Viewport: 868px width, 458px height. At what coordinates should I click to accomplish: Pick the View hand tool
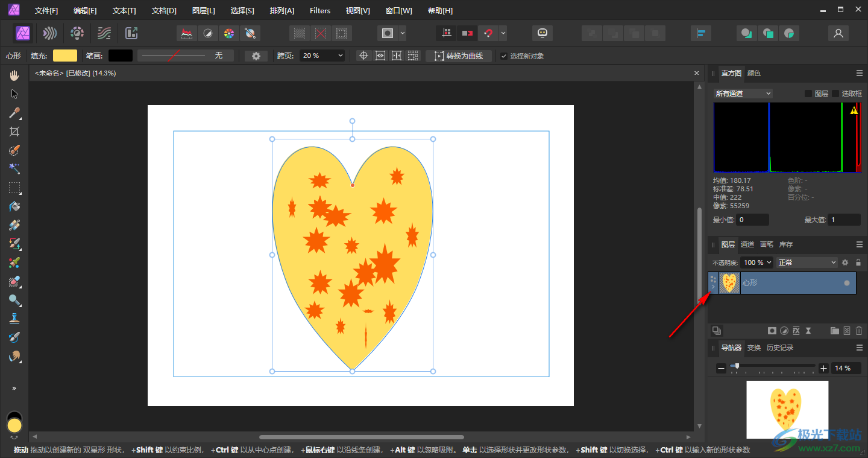pyautogui.click(x=14, y=75)
